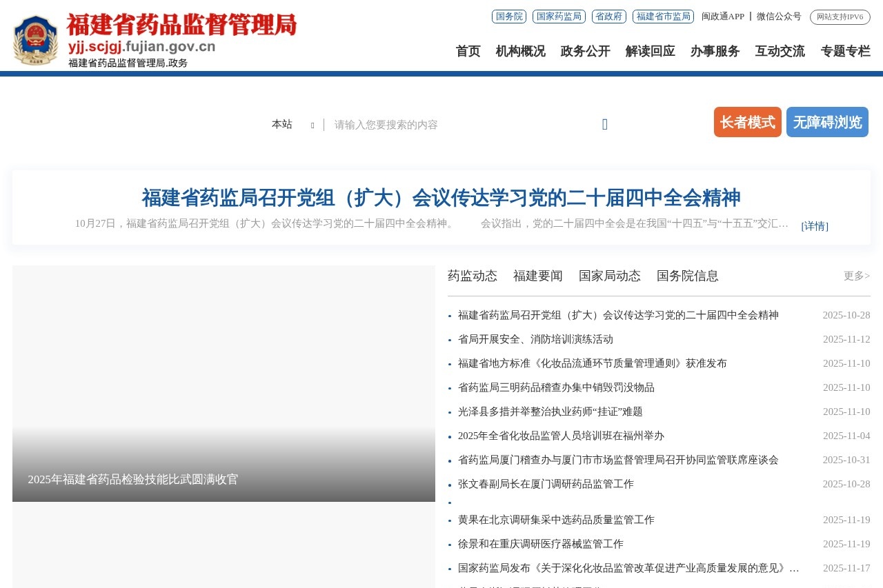Open news 《化妆品流通环节质量管理通则》获准发布
The image size is (883, 588).
point(593,363)
